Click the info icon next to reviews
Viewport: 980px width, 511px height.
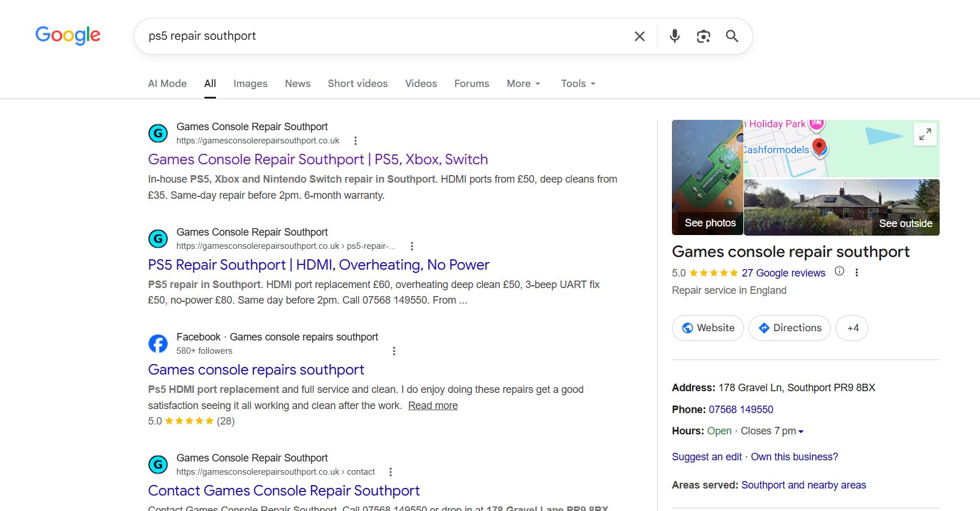click(x=840, y=271)
